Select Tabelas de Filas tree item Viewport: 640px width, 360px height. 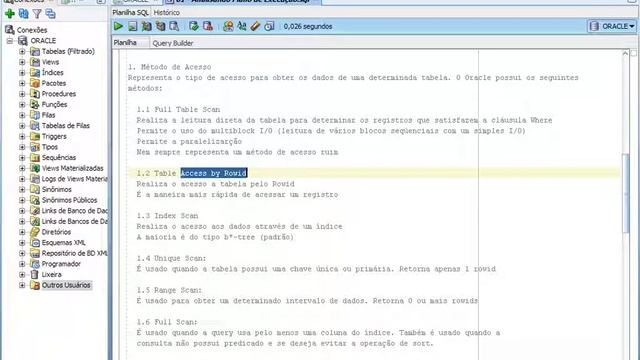click(x=66, y=126)
